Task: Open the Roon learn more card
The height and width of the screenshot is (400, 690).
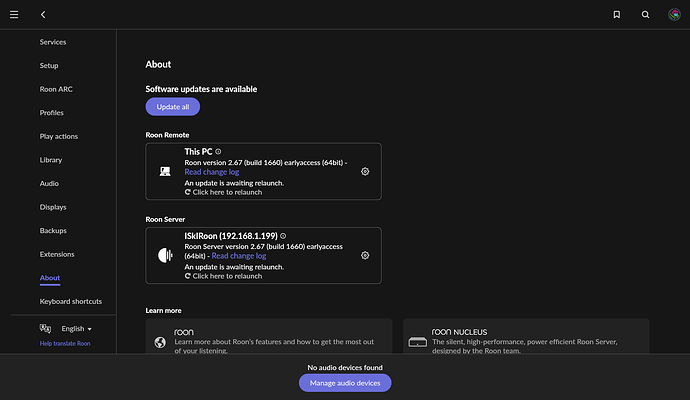Action: coord(269,337)
